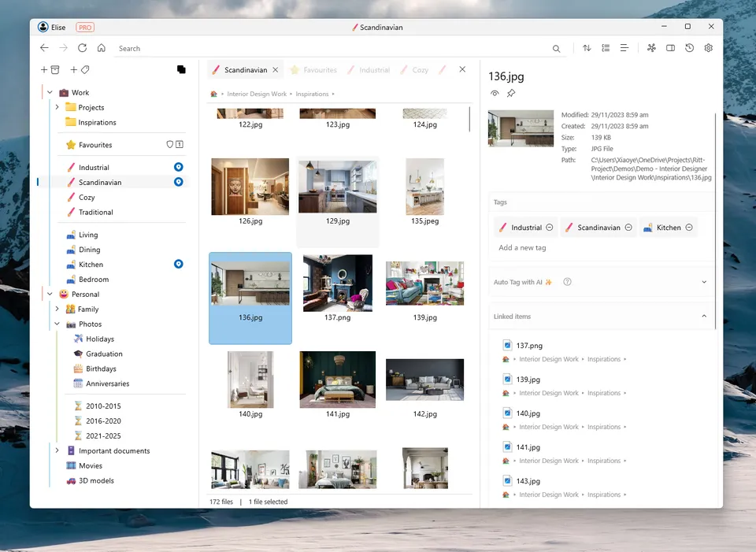Toggle the eye preview icon under 136.jpg
This screenshot has height=552, width=756.
coord(495,94)
